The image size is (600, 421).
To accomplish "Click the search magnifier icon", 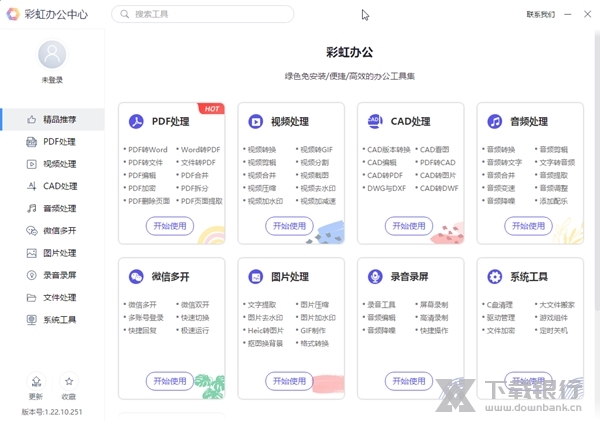I will pos(124,14).
